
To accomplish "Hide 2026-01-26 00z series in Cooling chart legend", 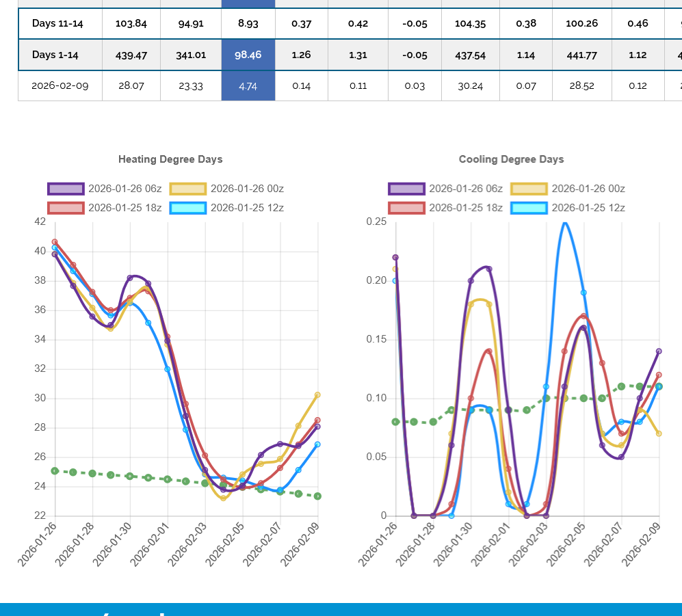I will [x=568, y=189].
